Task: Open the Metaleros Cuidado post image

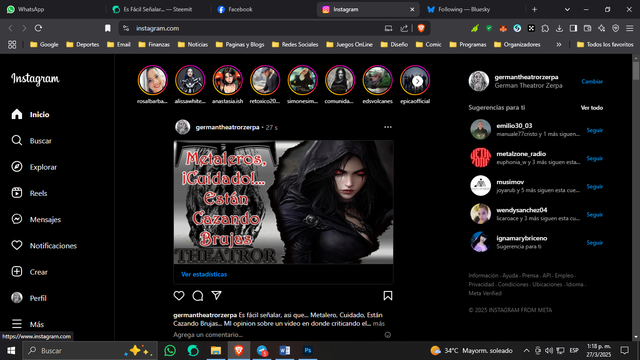Action: tap(283, 202)
